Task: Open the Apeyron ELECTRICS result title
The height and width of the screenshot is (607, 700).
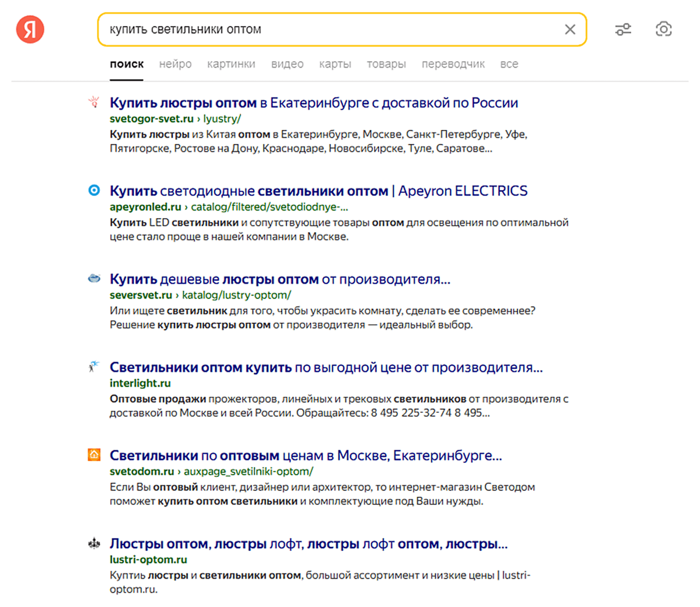Action: 318,191
